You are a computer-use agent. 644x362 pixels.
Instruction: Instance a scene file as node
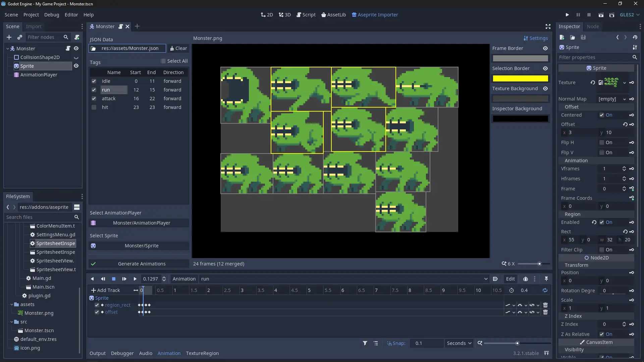click(20, 37)
